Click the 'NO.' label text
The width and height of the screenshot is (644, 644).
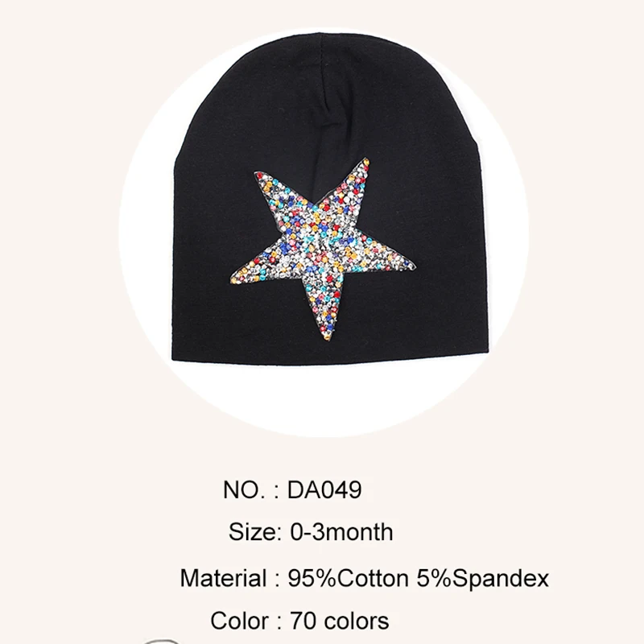244,489
